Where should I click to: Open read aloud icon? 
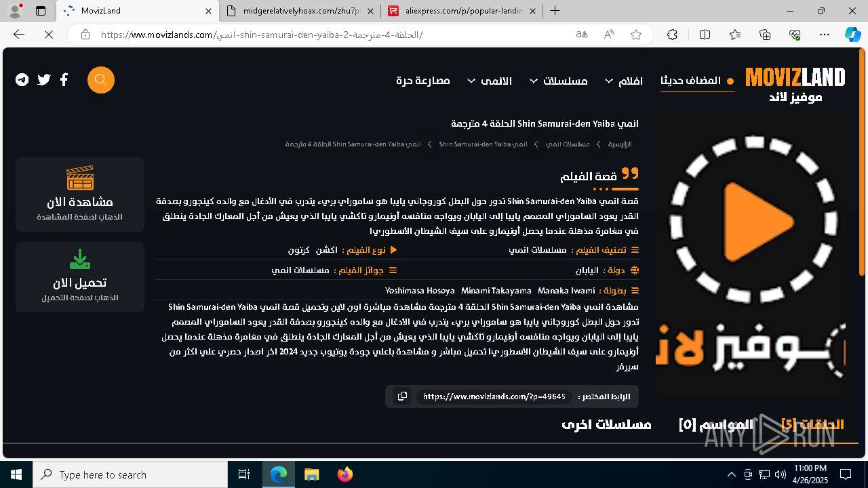pyautogui.click(x=609, y=35)
